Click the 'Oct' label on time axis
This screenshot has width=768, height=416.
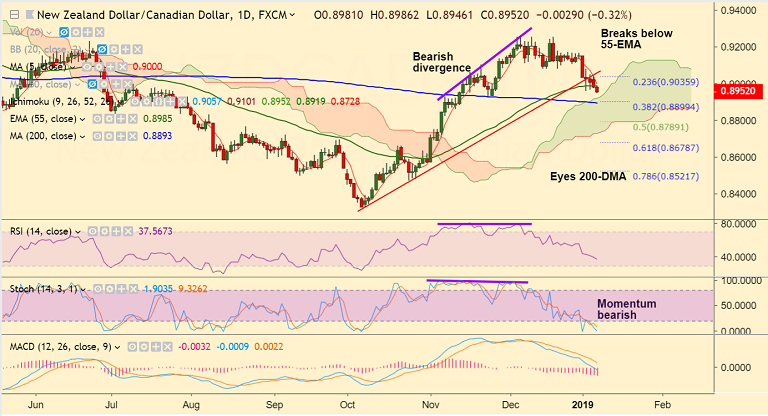347,405
